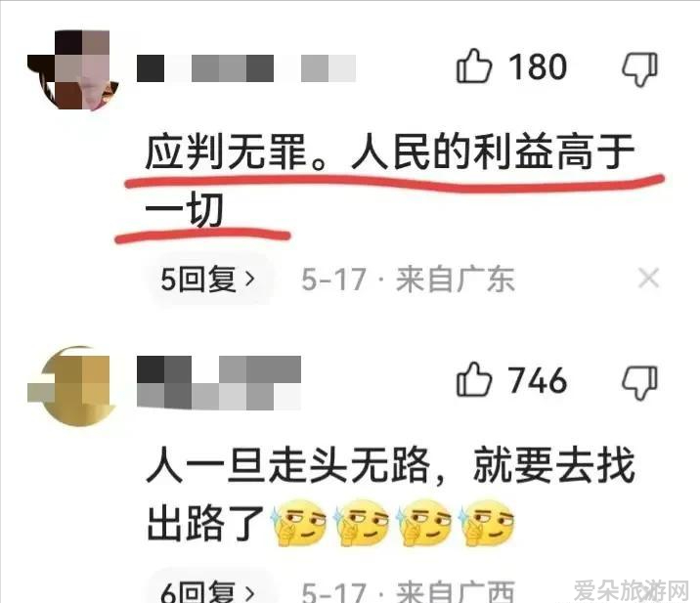Viewport: 700px width, 603px height.
Task: Tap the blurred username above "应判无罪" comment
Action: click(246, 68)
